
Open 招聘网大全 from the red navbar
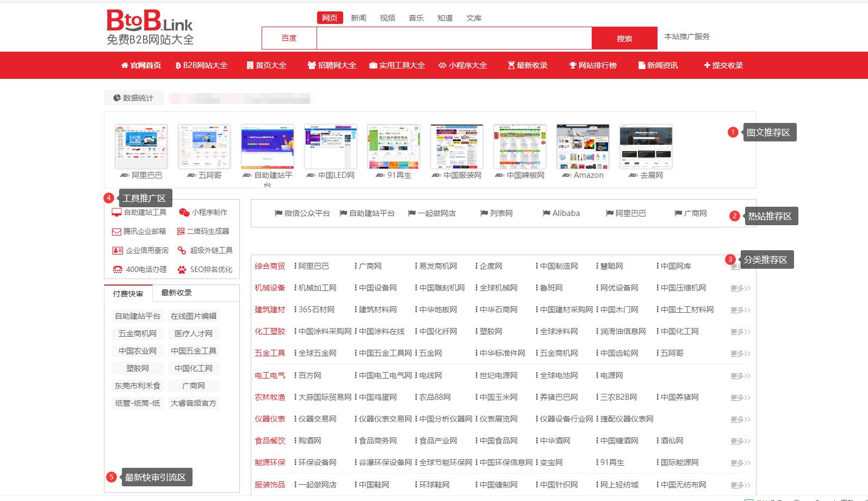(x=332, y=65)
